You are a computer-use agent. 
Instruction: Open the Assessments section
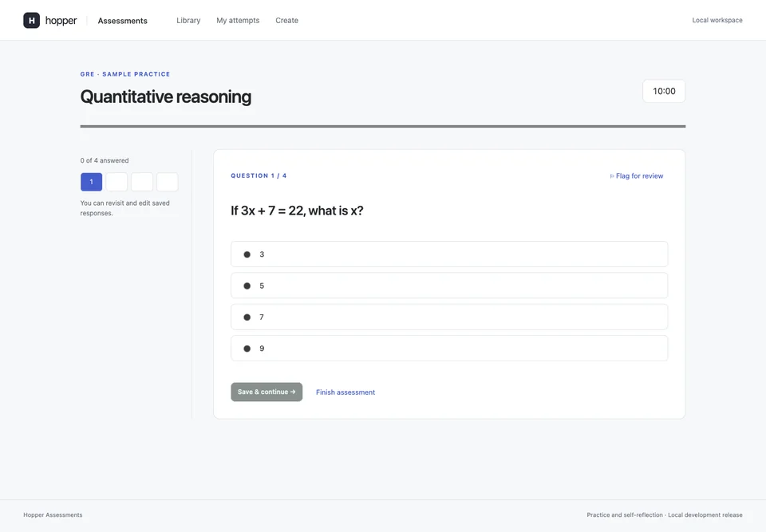click(123, 21)
